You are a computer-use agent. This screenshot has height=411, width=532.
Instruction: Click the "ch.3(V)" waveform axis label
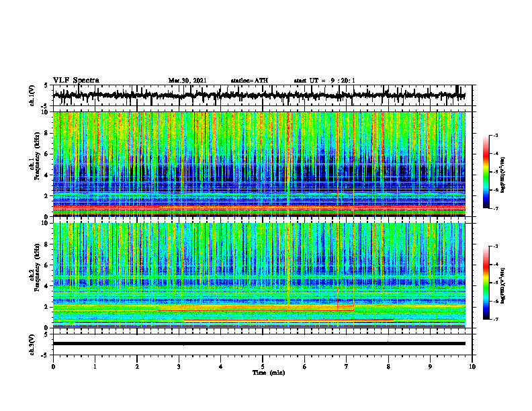32,345
